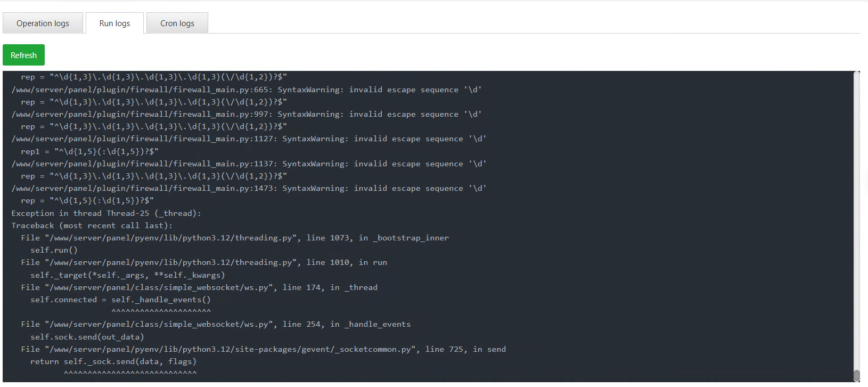Click the firewall_main.py:665 SyntaxWarning line

246,90
